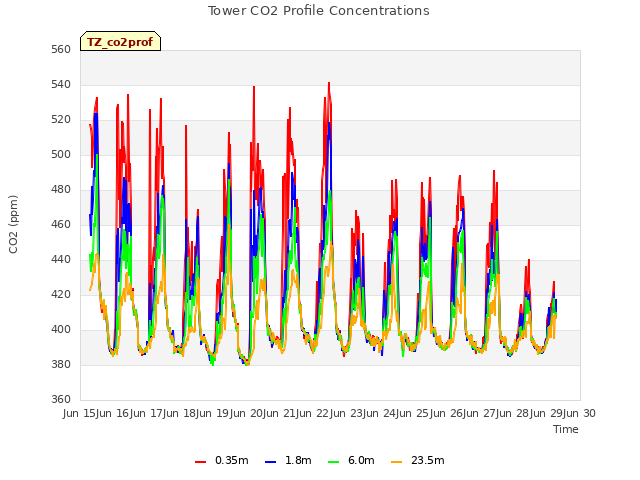Click the 540 y-axis tick label
Image resolution: width=640 pixels, height=480 pixels.
click(61, 85)
